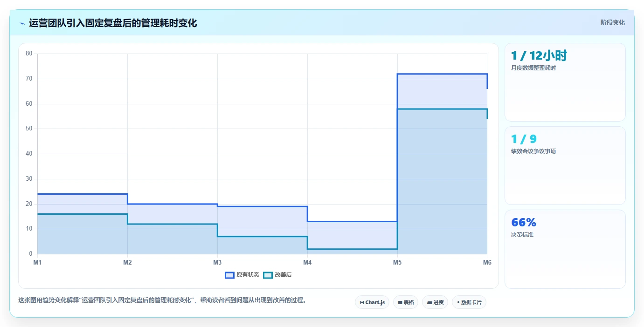This screenshot has width=644, height=327.
Task: Toggle the 原有状态 legend swatch
Action: click(x=229, y=275)
